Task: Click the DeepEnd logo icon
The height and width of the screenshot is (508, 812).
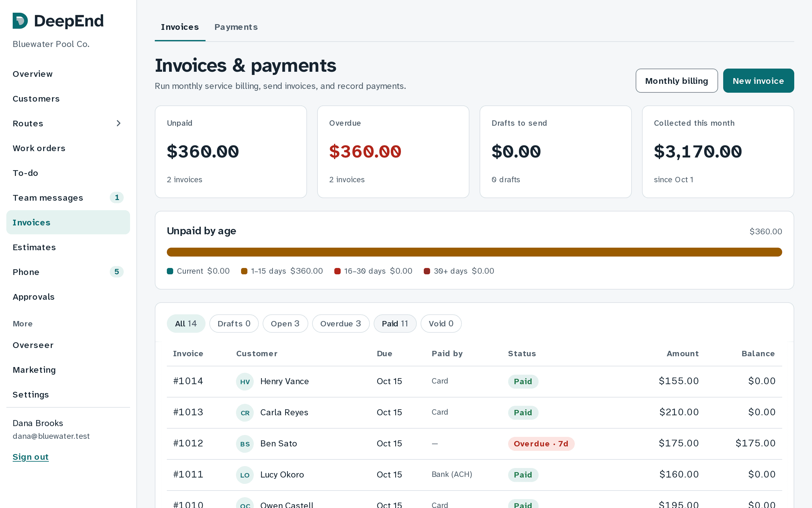Action: click(x=20, y=21)
